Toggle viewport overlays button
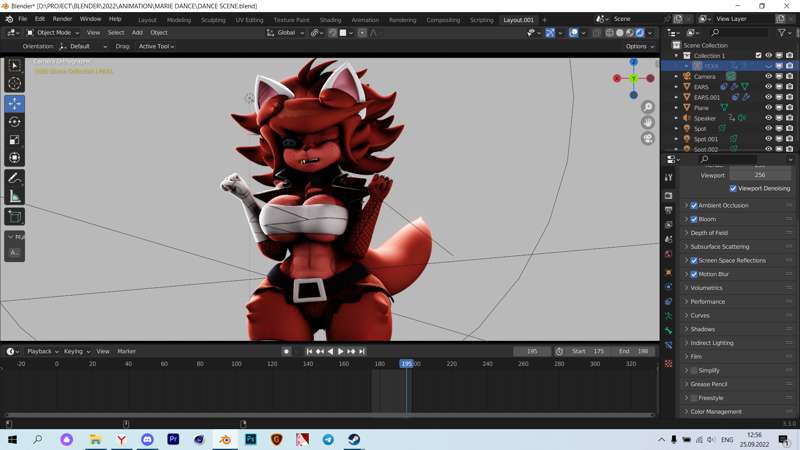Image resolution: width=800 pixels, height=450 pixels. (x=573, y=33)
